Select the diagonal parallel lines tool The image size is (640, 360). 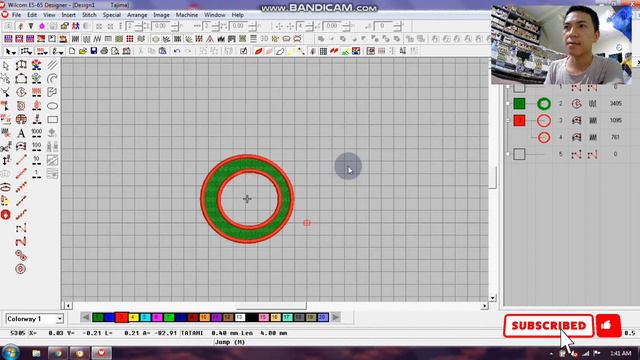click(52, 65)
